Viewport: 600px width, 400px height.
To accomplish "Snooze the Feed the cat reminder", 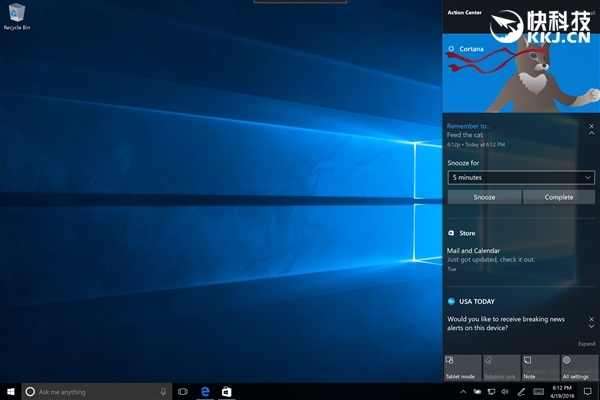I will (483, 197).
